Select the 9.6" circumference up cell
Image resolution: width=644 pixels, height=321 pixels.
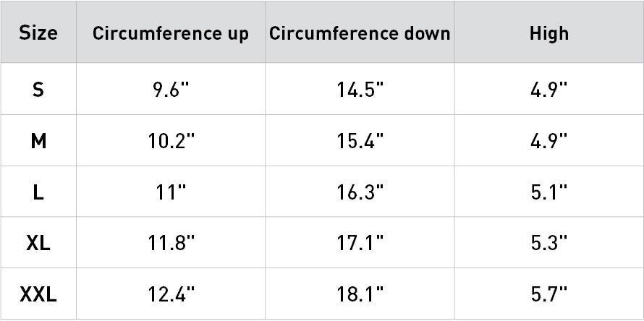[171, 90]
